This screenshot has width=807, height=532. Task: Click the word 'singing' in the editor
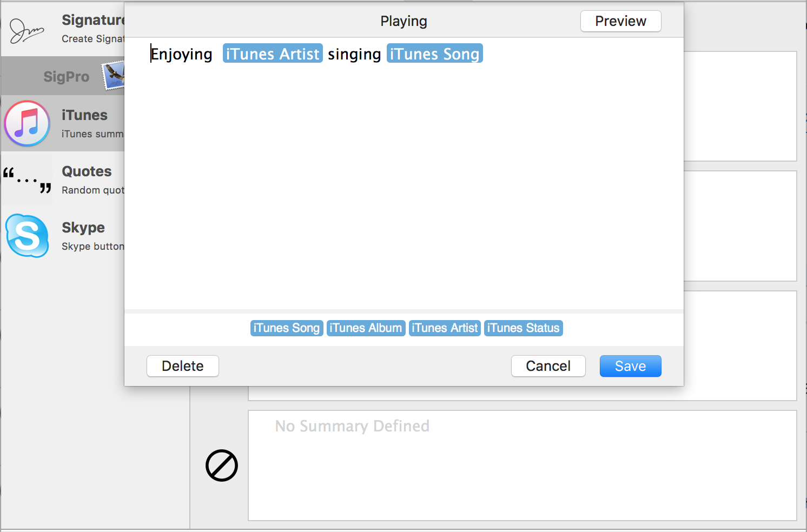click(x=354, y=54)
